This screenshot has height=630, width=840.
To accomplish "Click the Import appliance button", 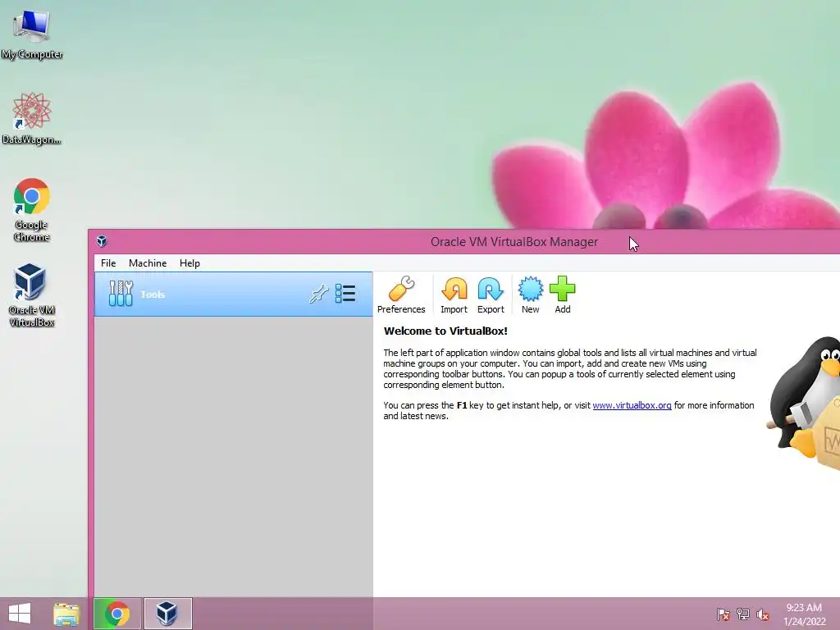I will 454,294.
